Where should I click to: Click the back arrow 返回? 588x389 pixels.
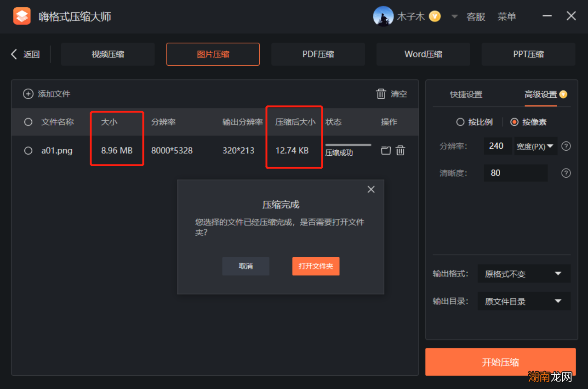(x=14, y=54)
